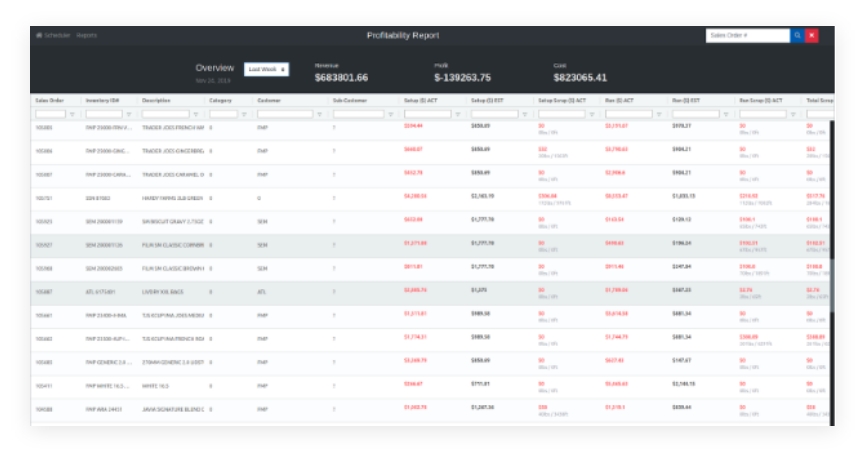This screenshot has width=866, height=460.
Task: Open the Run ($) ACT filter icon
Action: (659, 114)
